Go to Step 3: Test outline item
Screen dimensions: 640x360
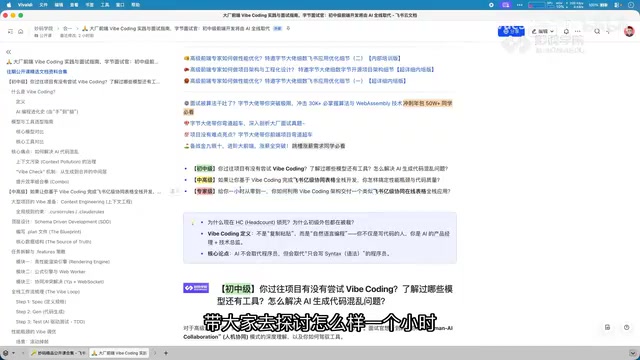[50, 322]
